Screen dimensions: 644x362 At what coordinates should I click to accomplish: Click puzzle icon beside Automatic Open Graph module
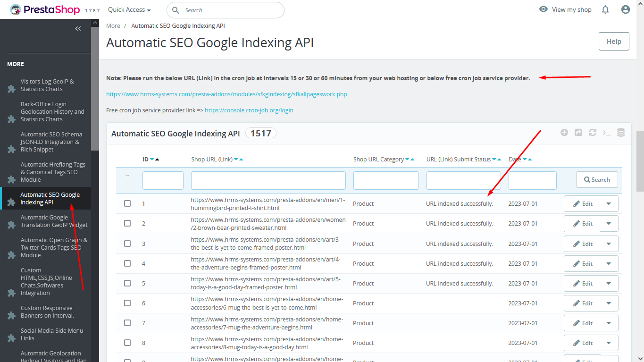click(x=12, y=255)
